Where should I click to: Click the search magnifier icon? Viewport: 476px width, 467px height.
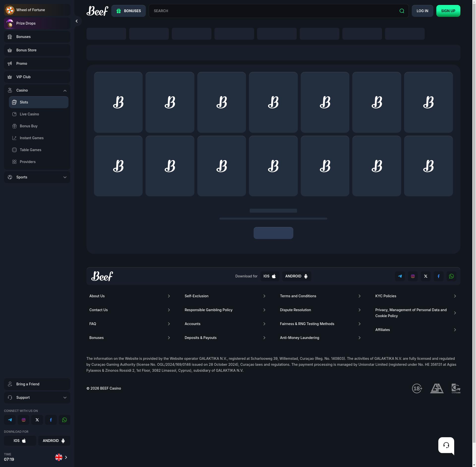click(x=402, y=11)
